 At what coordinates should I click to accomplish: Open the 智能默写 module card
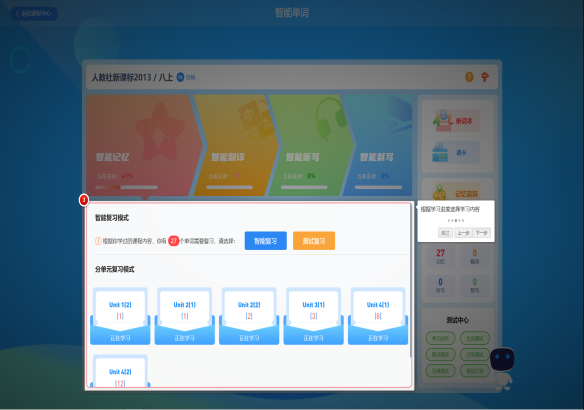(377, 145)
